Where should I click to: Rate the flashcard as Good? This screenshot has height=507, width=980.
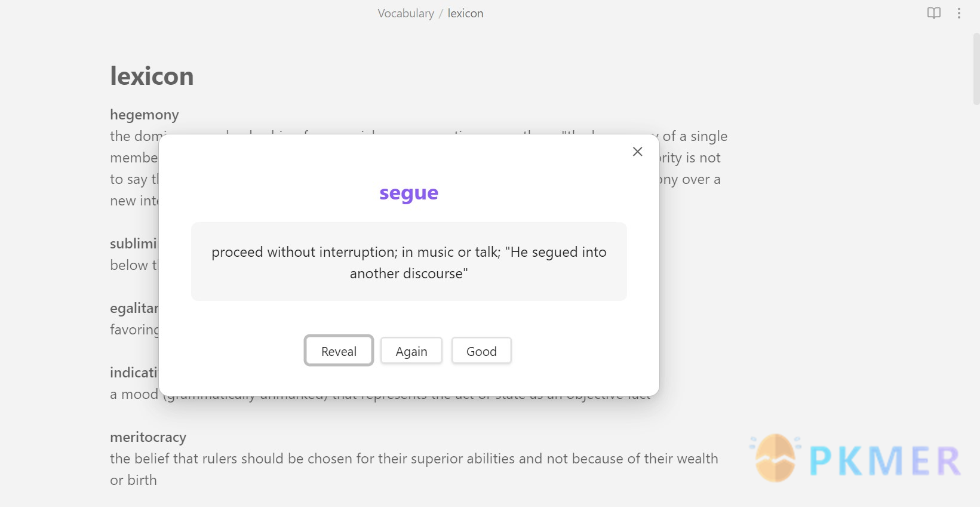coord(481,351)
